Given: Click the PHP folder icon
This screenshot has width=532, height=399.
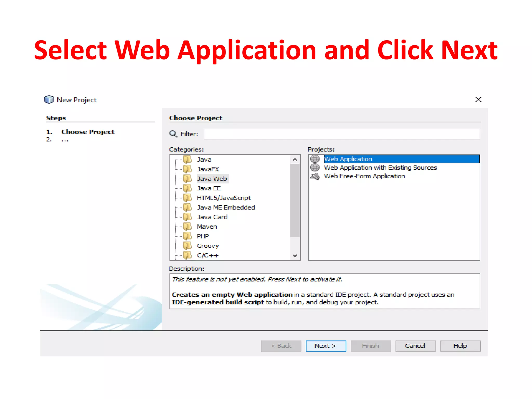Looking at the screenshot, I should pyautogui.click(x=187, y=236).
